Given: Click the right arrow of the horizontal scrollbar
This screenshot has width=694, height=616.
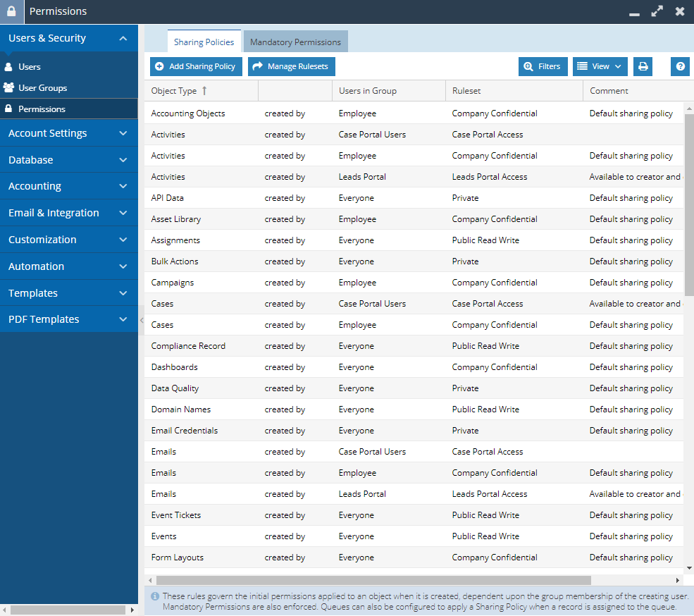Looking at the screenshot, I should pos(677,580).
